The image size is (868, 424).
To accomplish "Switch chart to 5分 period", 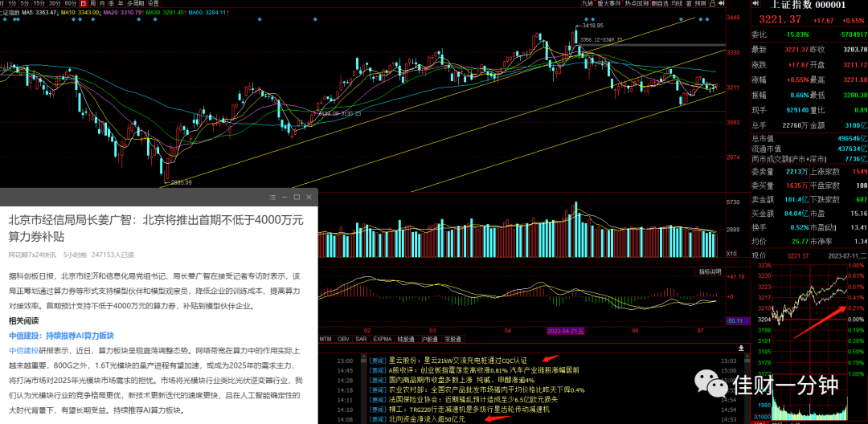I will pyautogui.click(x=24, y=3).
